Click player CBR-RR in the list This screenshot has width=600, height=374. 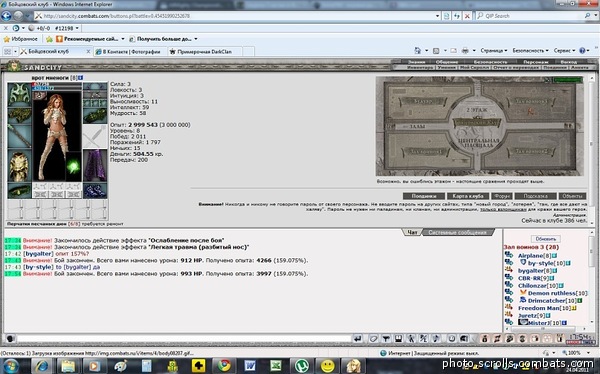[x=529, y=278]
